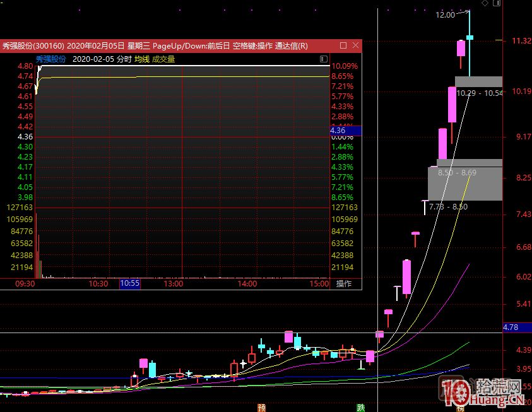Click the 跌 marker below the chart
Viewport: 532px width, 412px height.
pyautogui.click(x=360, y=407)
